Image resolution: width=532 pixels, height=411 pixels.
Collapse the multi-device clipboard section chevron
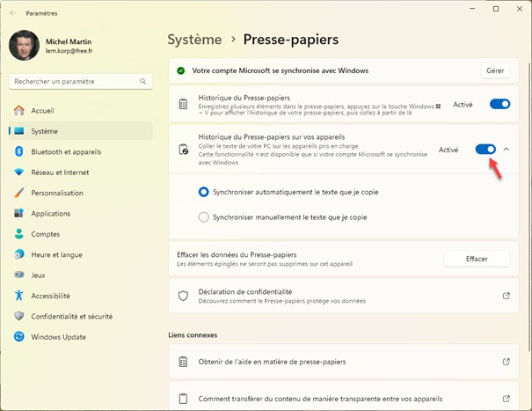point(506,150)
